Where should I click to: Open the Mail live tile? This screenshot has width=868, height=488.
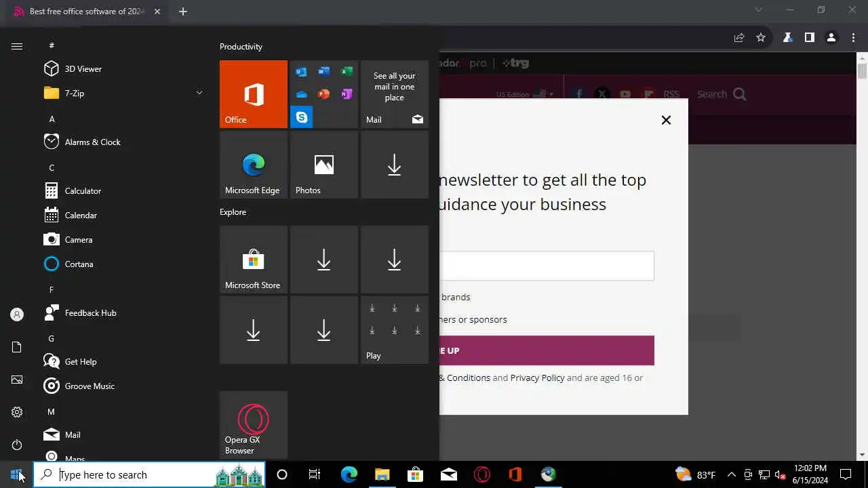(x=395, y=94)
